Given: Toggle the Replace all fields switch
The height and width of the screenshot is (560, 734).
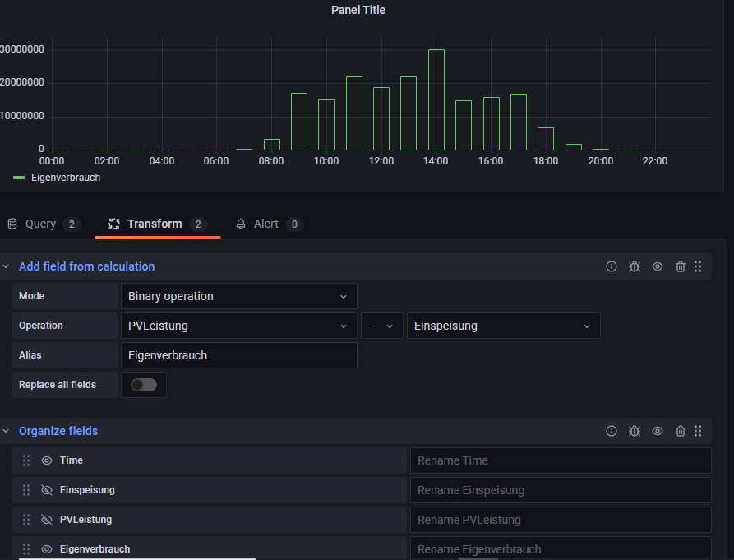Looking at the screenshot, I should click(x=144, y=385).
